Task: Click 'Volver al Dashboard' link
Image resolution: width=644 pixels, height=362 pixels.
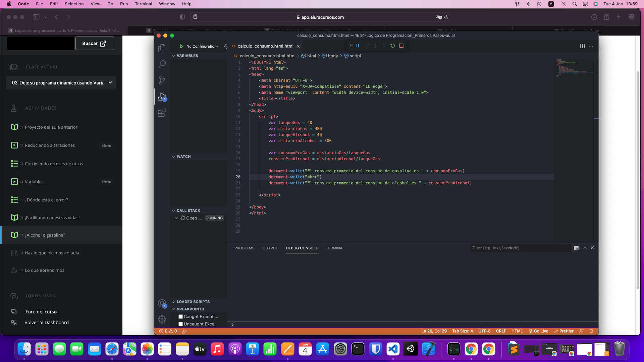Action: click(47, 322)
